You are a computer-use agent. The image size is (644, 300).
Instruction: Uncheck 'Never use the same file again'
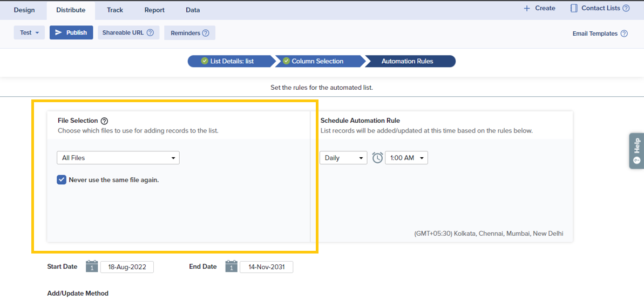click(x=62, y=180)
